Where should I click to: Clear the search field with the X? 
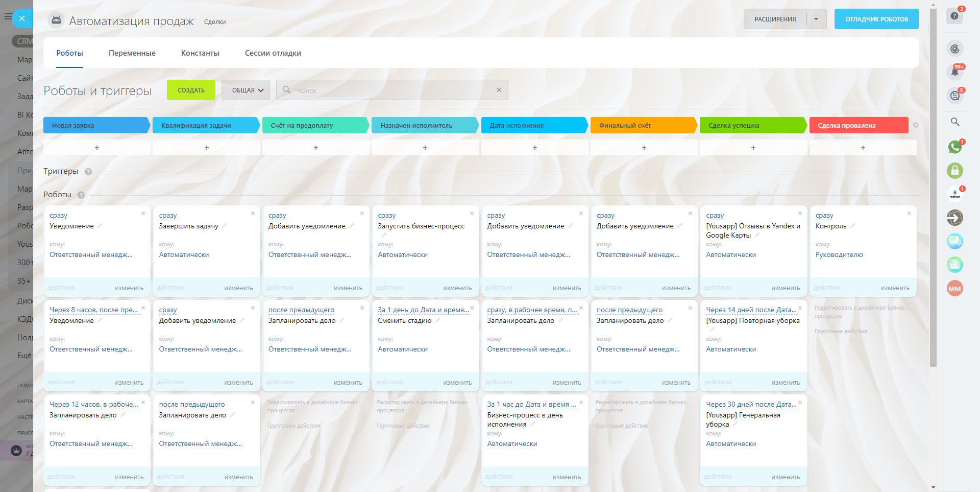pyautogui.click(x=499, y=90)
